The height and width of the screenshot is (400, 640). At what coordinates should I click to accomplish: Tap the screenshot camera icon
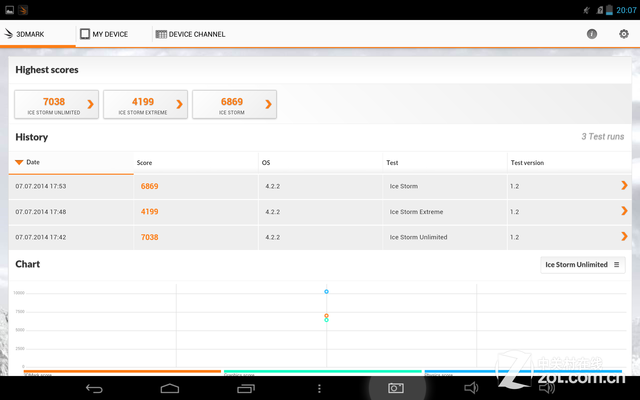396,388
